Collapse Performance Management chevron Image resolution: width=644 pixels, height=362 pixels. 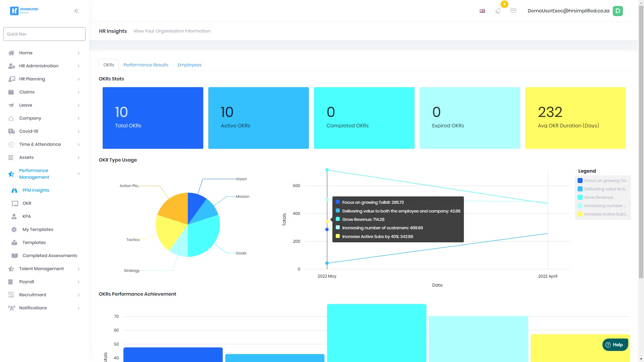point(79,174)
